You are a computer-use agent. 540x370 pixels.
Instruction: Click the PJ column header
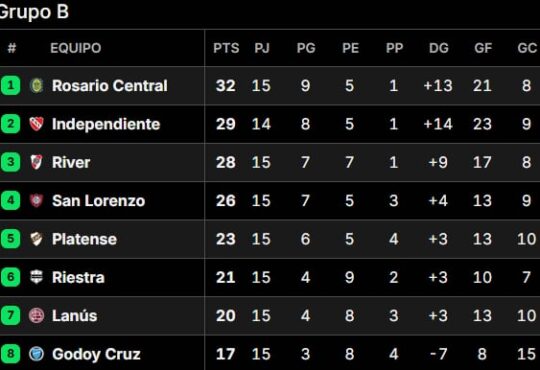(262, 48)
